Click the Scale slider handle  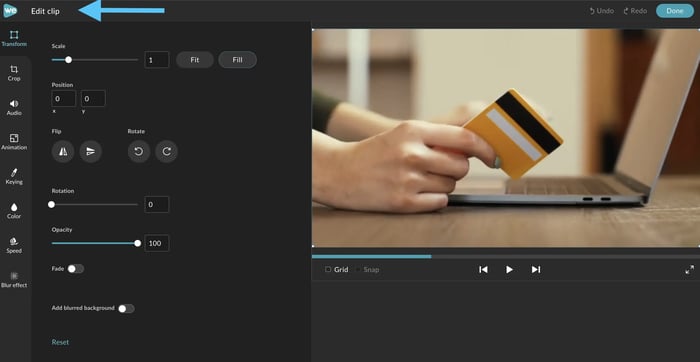point(68,60)
